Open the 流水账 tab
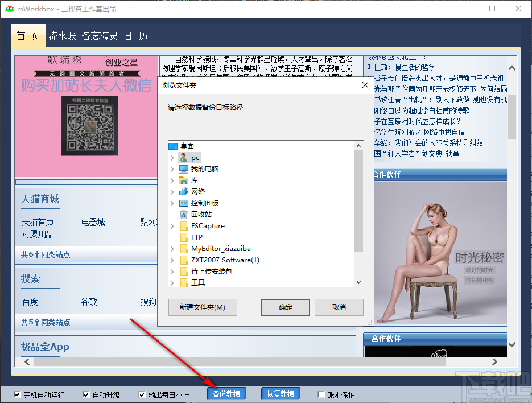The height and width of the screenshot is (403, 532). click(62, 36)
